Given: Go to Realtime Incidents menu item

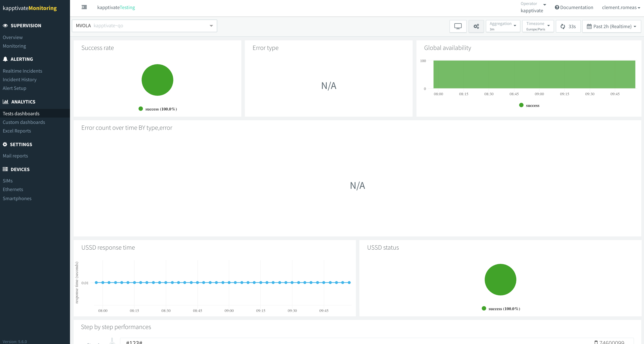Looking at the screenshot, I should coord(22,71).
